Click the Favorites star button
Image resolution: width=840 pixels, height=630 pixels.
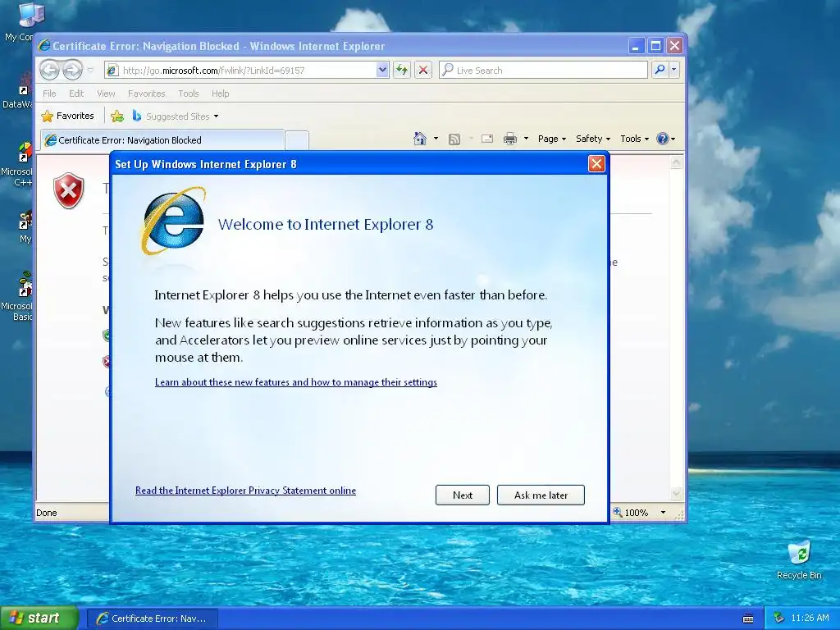tap(68, 116)
